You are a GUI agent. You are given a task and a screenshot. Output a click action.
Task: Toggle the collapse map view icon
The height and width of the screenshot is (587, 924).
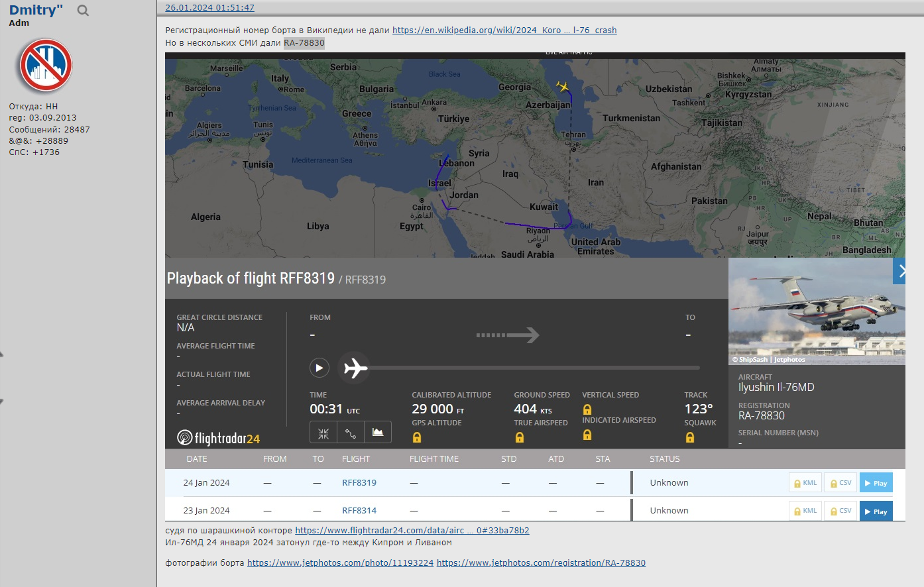[x=323, y=433]
